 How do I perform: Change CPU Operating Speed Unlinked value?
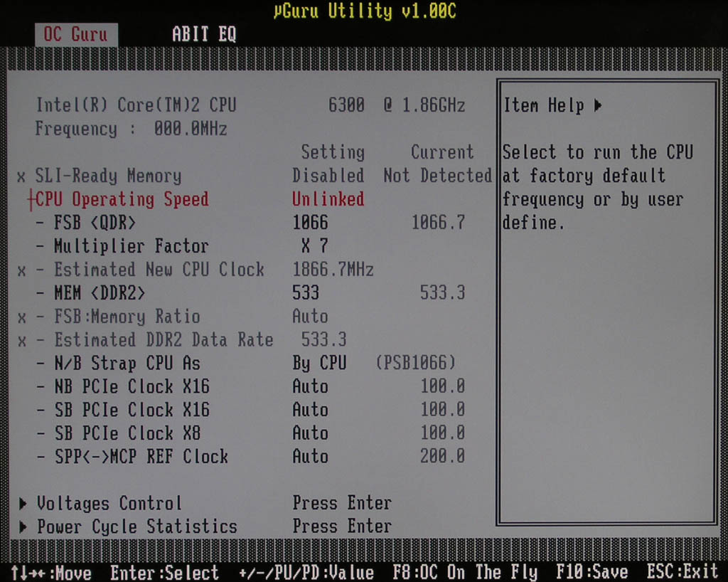[x=328, y=199]
